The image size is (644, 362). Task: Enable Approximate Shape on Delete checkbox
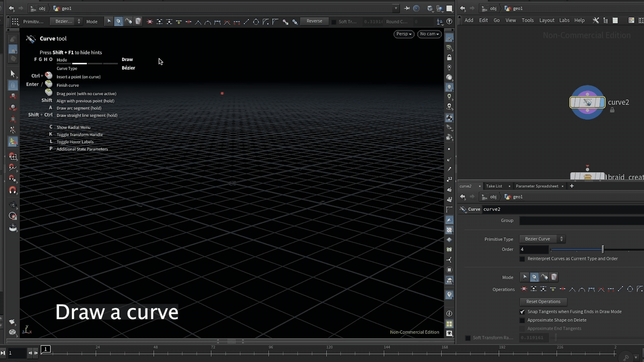click(522, 320)
